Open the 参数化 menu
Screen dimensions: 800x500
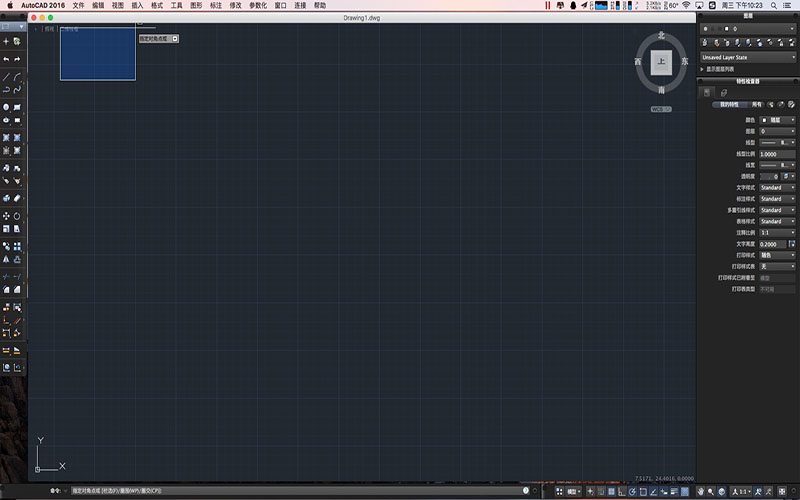click(258, 5)
